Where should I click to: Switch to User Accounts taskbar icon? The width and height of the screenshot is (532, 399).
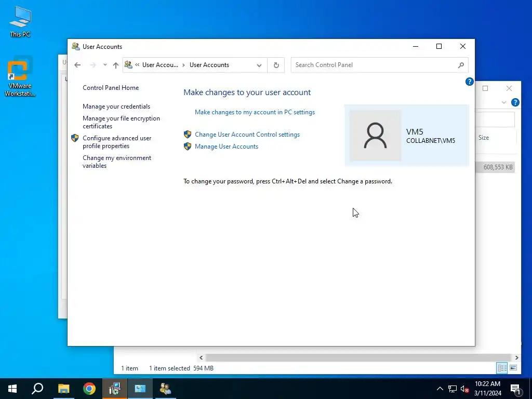coord(166,389)
